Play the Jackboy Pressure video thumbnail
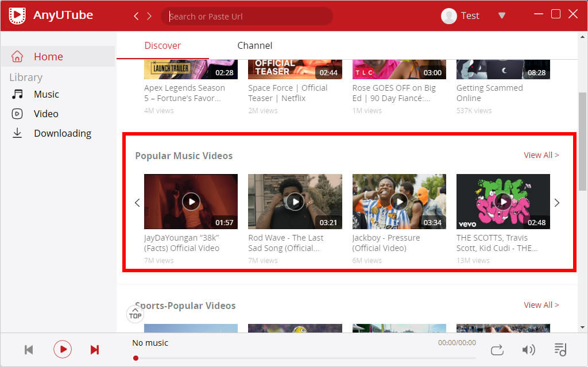The width and height of the screenshot is (588, 367). [399, 202]
